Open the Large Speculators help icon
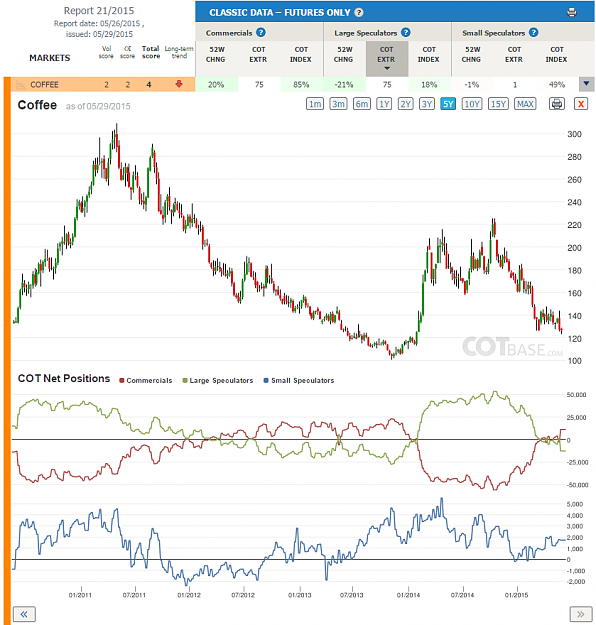Viewport: 596px width, 625px height. (405, 33)
